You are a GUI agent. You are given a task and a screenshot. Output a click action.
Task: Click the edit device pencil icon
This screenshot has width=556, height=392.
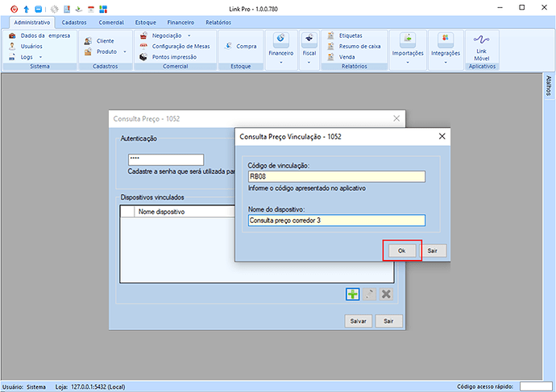point(369,294)
